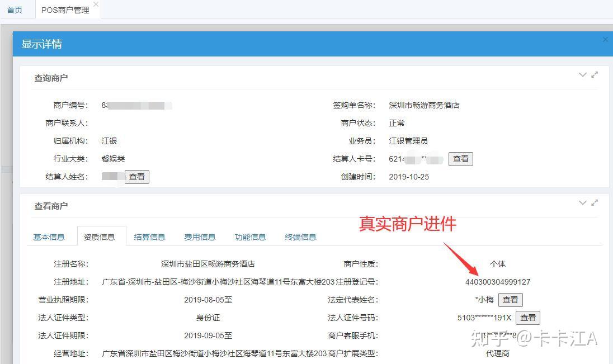Click the 经营地址 address value
Screen dimensions: 613x364
(214, 353)
